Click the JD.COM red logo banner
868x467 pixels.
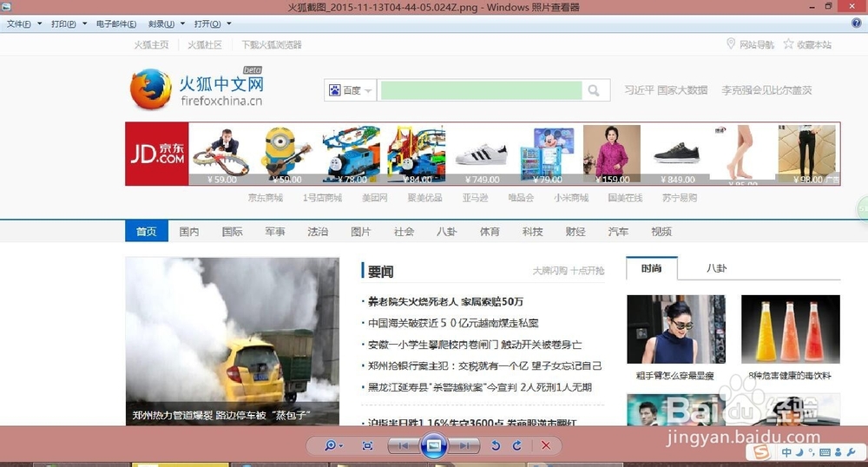(157, 154)
